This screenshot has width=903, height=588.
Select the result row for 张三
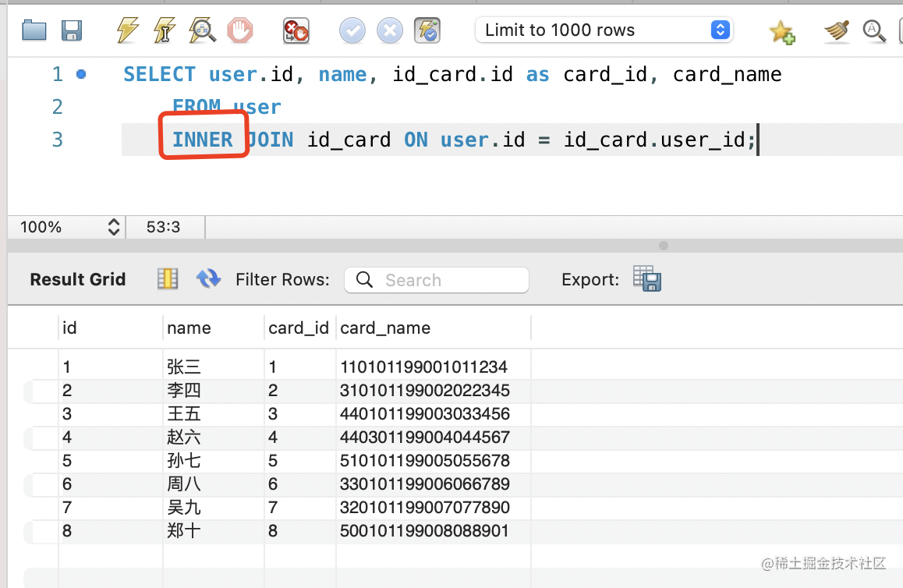point(184,367)
